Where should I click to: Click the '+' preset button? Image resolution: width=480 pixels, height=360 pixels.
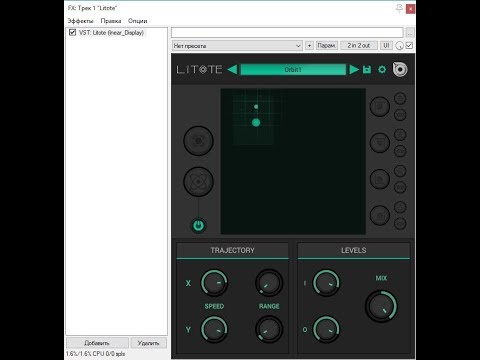pyautogui.click(x=309, y=46)
